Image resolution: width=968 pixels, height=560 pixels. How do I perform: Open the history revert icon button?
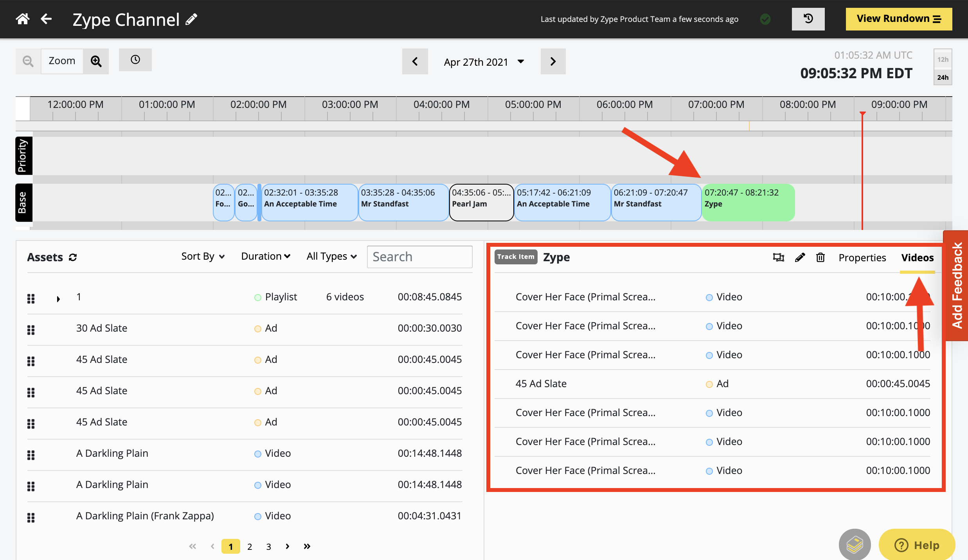coord(808,19)
